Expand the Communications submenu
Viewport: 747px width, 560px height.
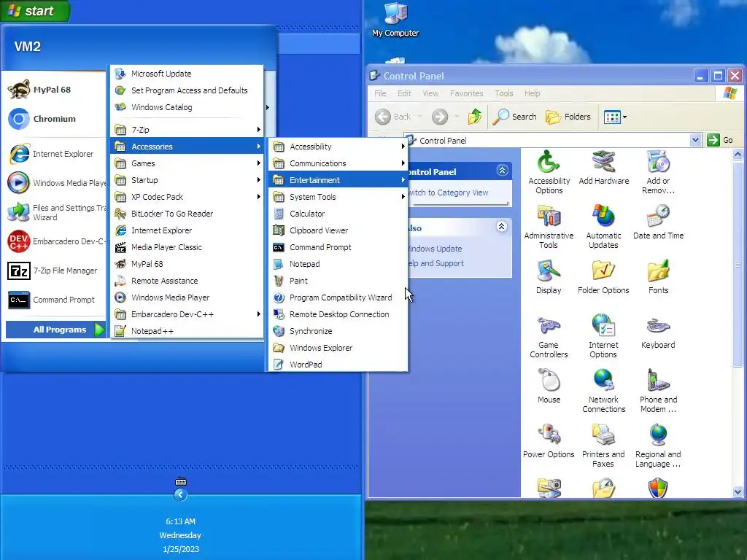(338, 163)
